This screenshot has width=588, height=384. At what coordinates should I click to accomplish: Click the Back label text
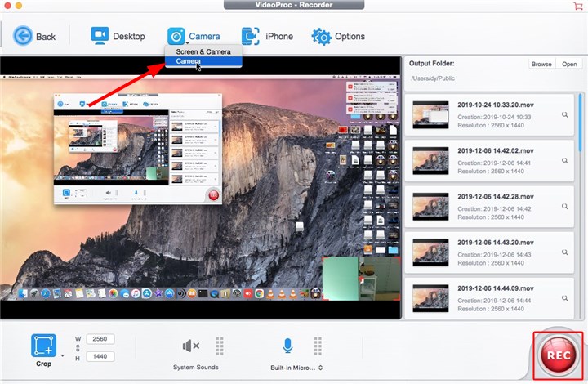(46, 37)
